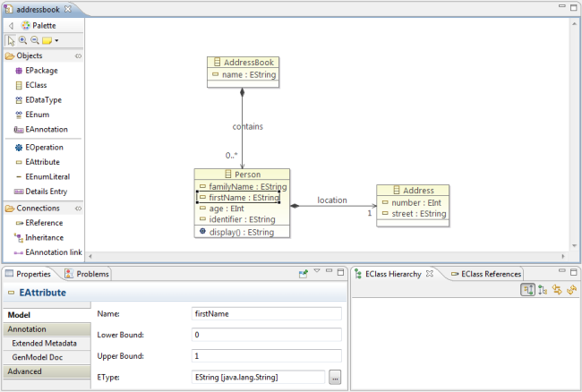Image resolution: width=582 pixels, height=392 pixels.
Task: Toggle the first hierarchy view button in EClass Hierarchy
Action: tap(527, 290)
